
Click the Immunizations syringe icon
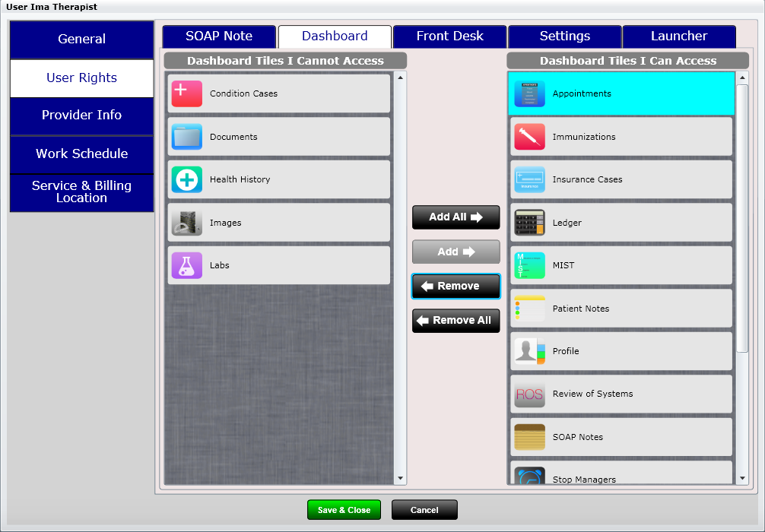coord(530,136)
